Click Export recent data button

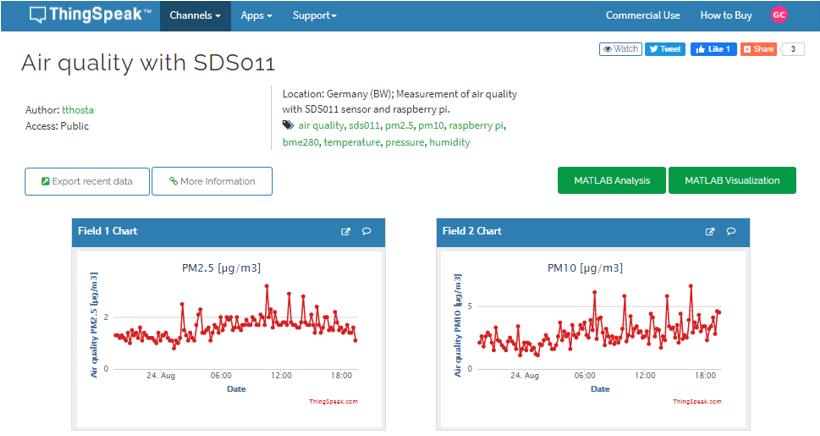click(x=87, y=181)
